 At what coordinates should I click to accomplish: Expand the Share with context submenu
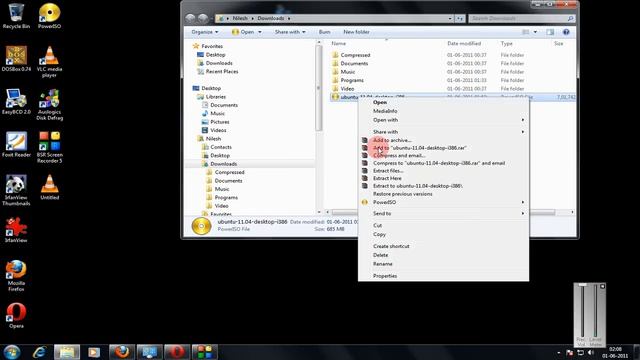coord(443,132)
